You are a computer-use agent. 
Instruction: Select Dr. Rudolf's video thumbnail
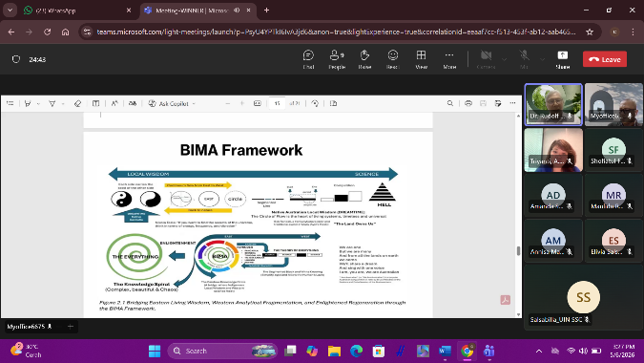click(553, 104)
